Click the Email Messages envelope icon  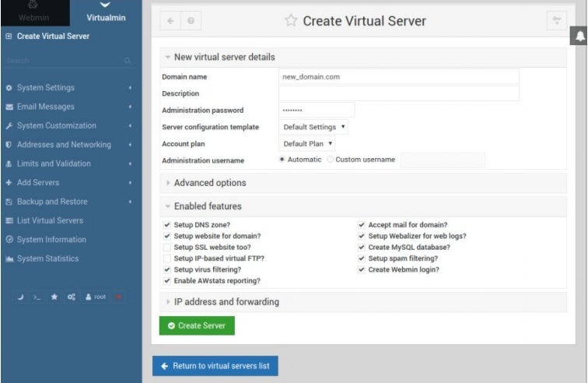pos(9,107)
